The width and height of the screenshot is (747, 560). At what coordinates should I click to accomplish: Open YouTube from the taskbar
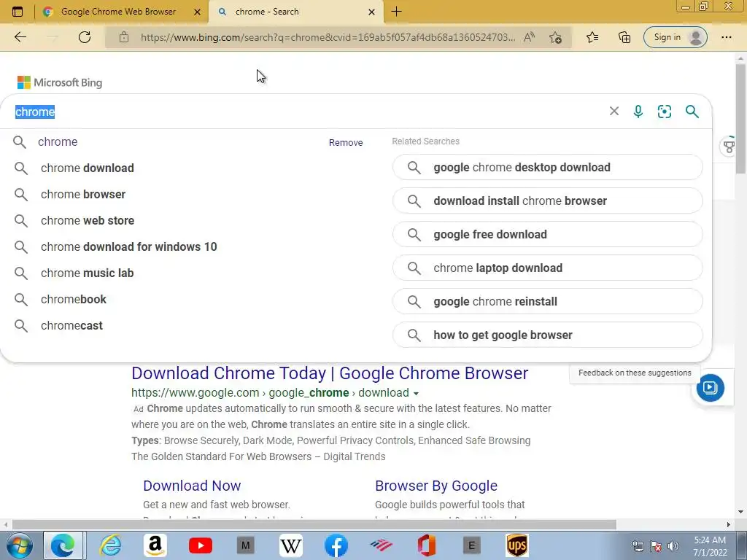tap(200, 545)
